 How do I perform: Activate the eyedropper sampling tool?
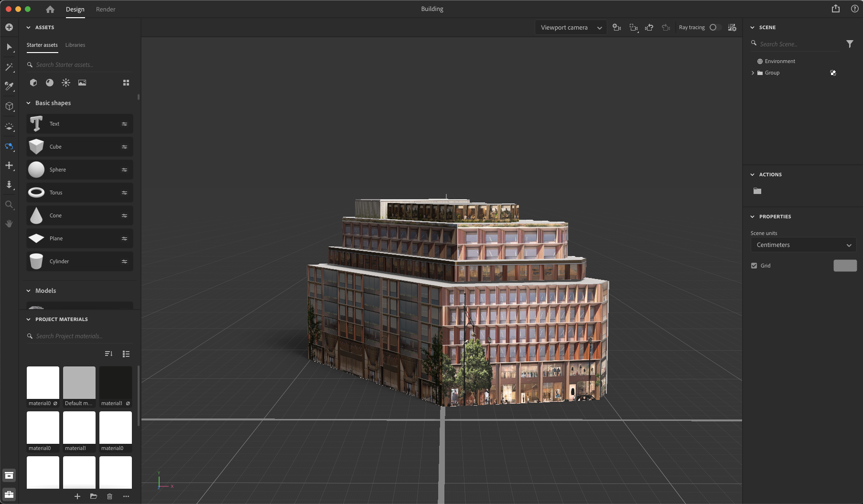(9, 86)
